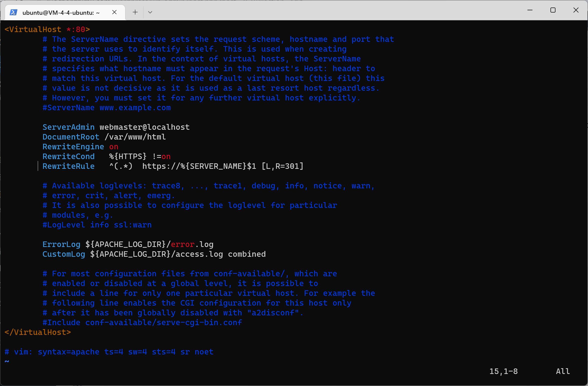Click the 'on' value after RewriteEngine
This screenshot has height=386, width=588.
(x=114, y=147)
